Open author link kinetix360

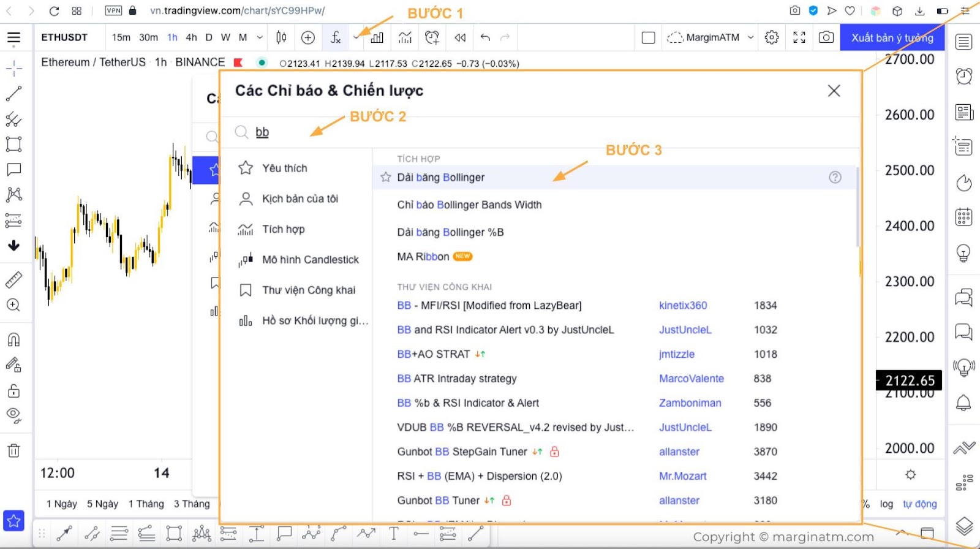point(683,305)
